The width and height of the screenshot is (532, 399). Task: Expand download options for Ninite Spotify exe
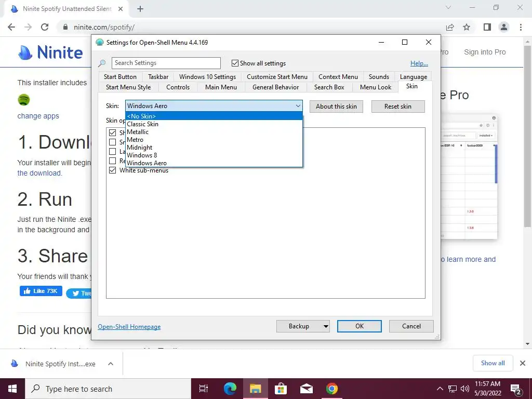111,364
